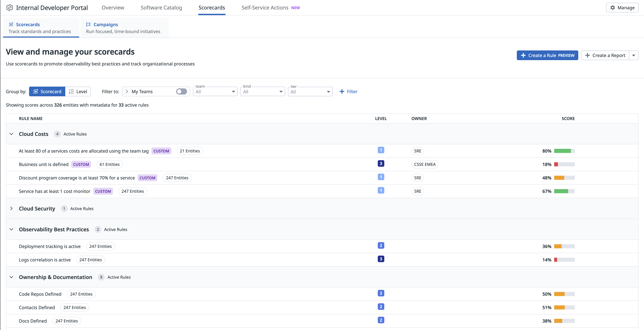Viewport: 644px width, 330px height.
Task: Click the plus icon next to Filter
Action: pos(342,92)
